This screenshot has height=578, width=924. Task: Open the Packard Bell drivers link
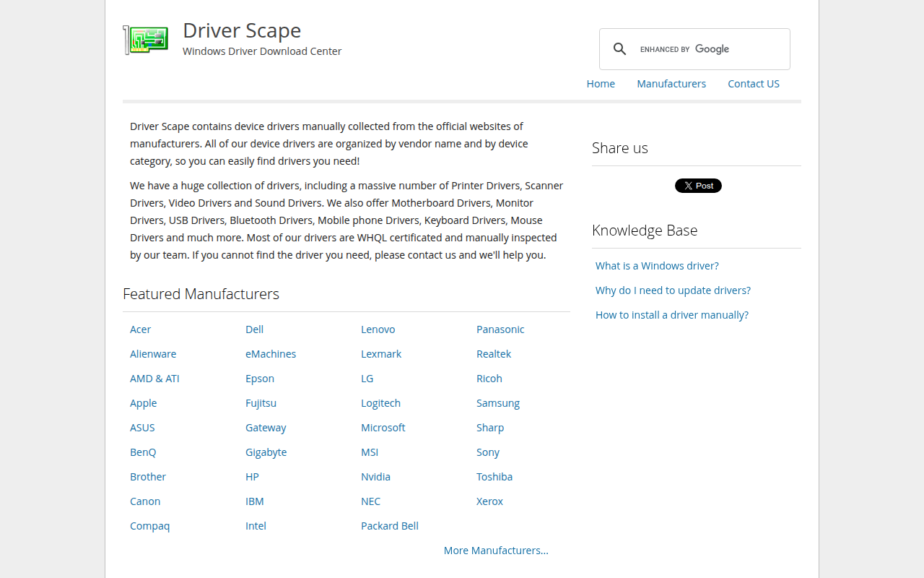(x=390, y=526)
